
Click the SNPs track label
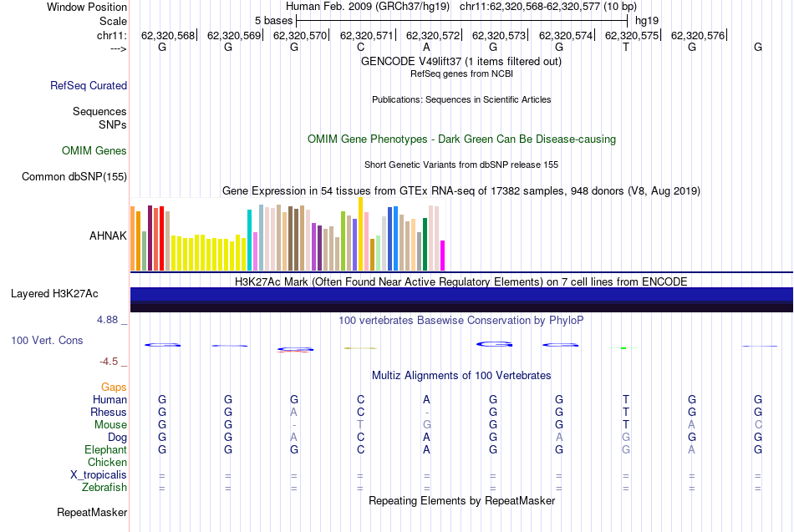tap(113, 124)
